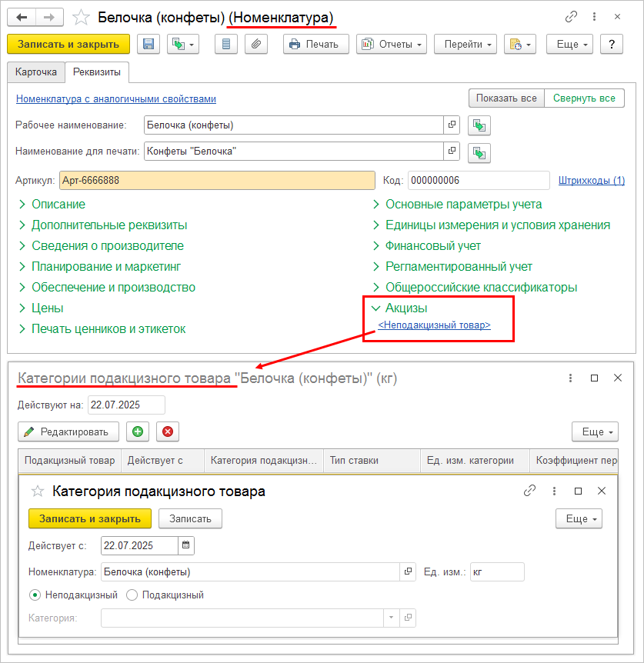Open the create-based-on icon dropdown in toolbar
Image resolution: width=644 pixels, height=663 pixels.
pyautogui.click(x=182, y=44)
